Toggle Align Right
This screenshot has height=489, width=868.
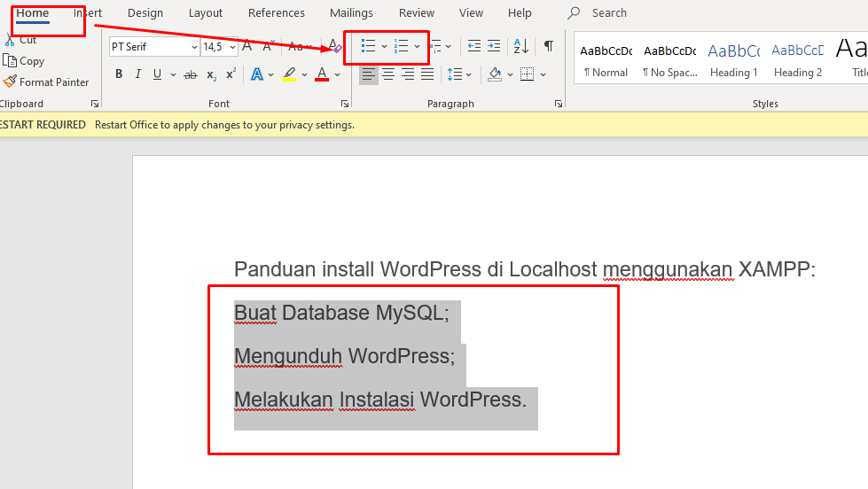(408, 74)
